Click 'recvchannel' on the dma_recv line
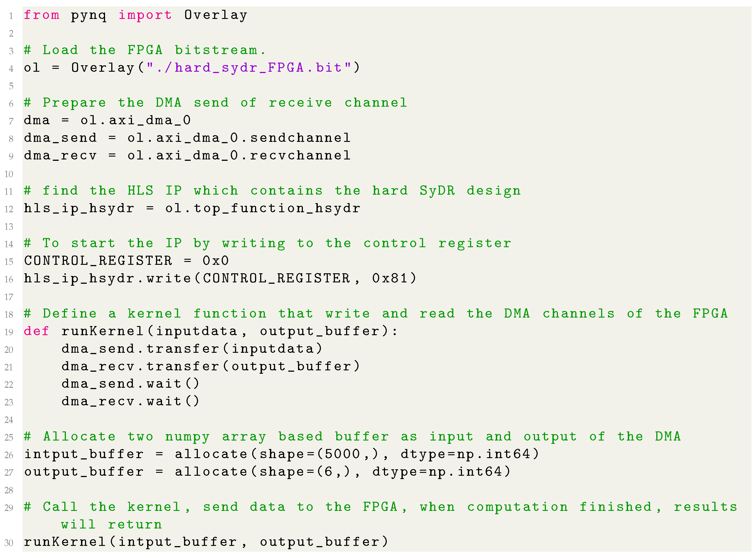The image size is (756, 555). pos(300,155)
